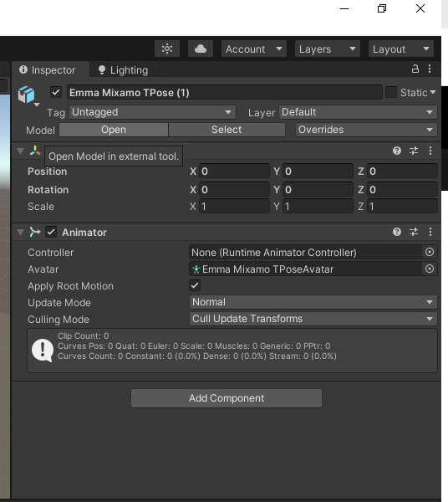Minimize the Unity window
Screen dimensions: 448x502
pyautogui.click(x=344, y=8)
